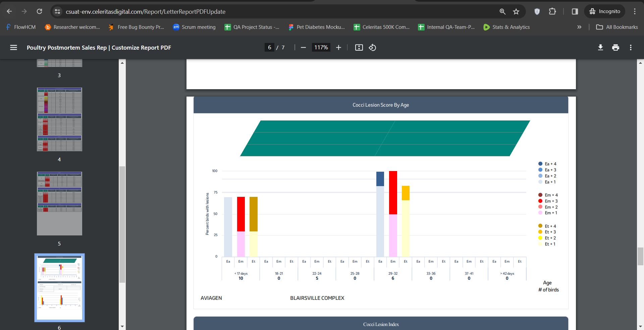Select page 4 thumbnail
The image size is (644, 330).
(x=59, y=119)
